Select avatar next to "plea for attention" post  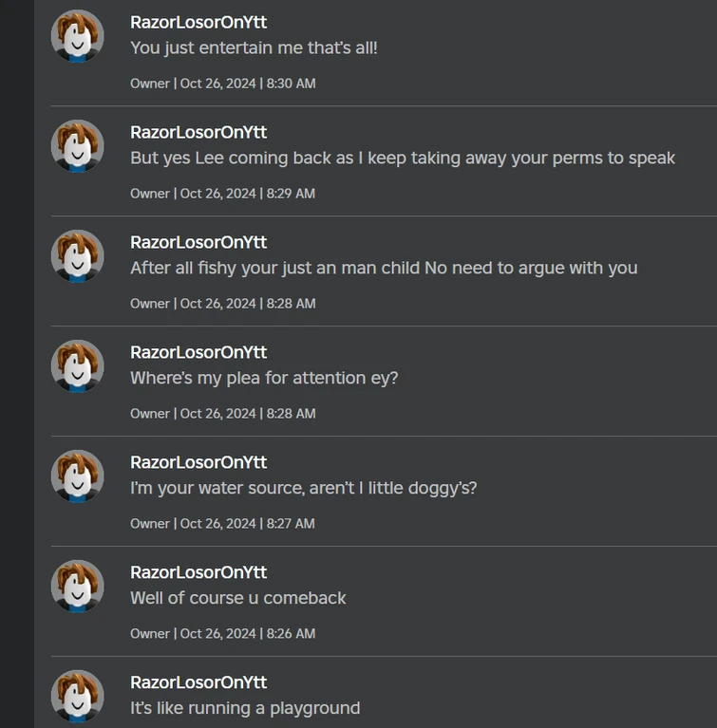(x=77, y=367)
